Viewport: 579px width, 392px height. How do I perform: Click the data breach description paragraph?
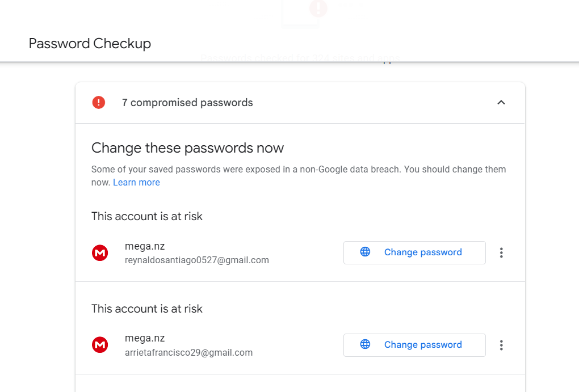[x=298, y=170]
